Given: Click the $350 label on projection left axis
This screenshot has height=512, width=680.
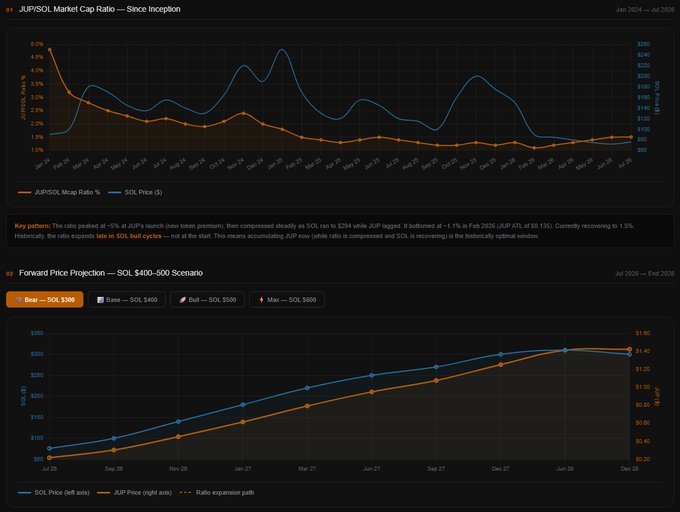Looking at the screenshot, I should click(37, 333).
